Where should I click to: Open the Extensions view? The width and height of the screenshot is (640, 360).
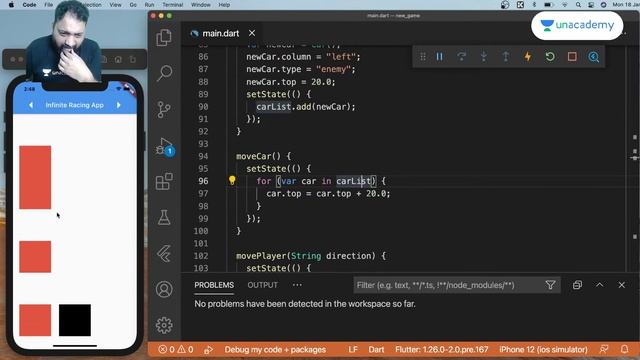164,182
